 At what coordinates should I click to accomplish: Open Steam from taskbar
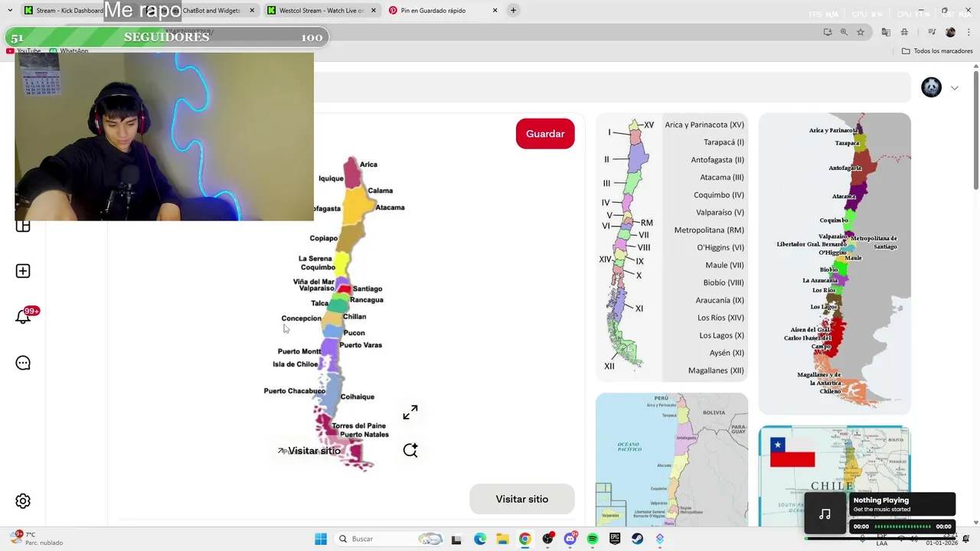[x=637, y=539]
